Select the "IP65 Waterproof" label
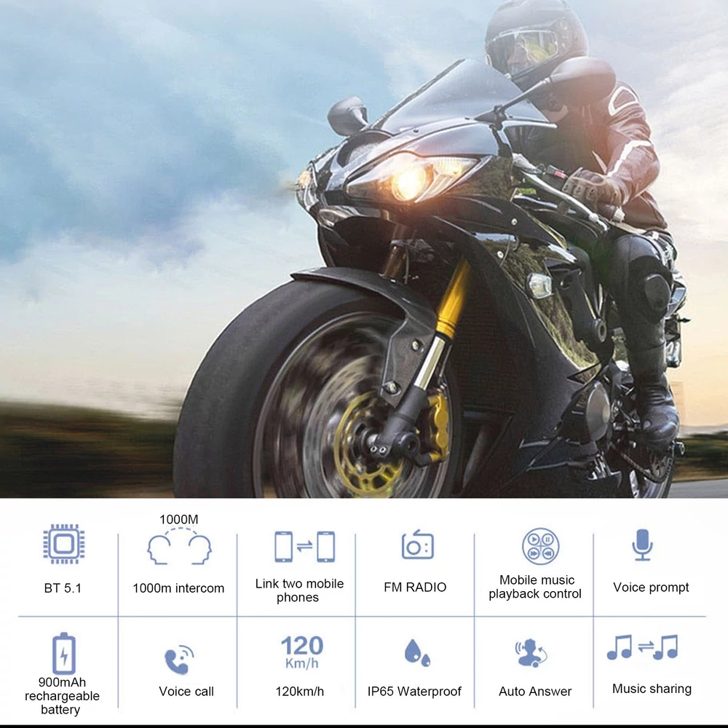Viewport: 728px width, 728px height. point(414,692)
